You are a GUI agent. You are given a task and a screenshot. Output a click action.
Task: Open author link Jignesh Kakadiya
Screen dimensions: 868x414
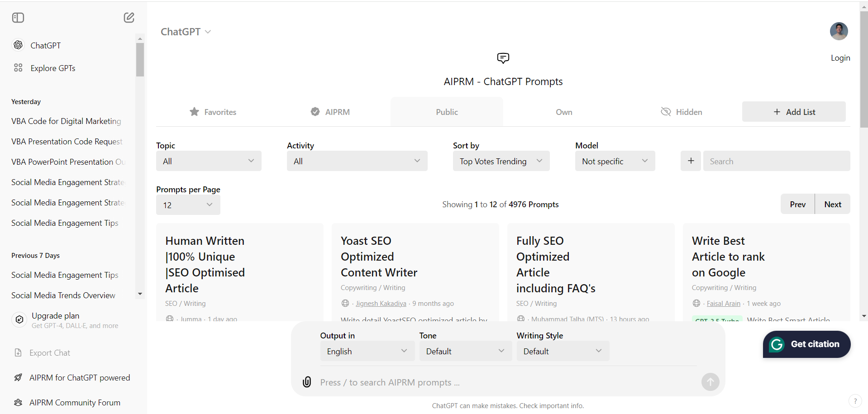pyautogui.click(x=381, y=304)
